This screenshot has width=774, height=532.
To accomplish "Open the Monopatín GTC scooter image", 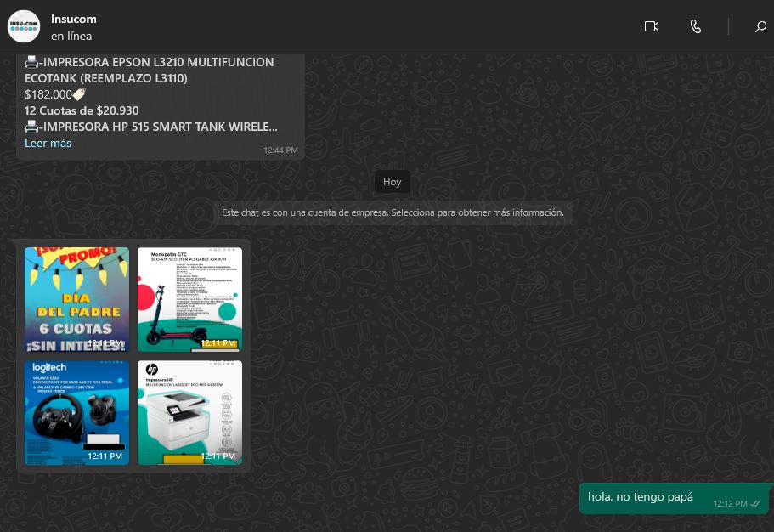I will (189, 300).
